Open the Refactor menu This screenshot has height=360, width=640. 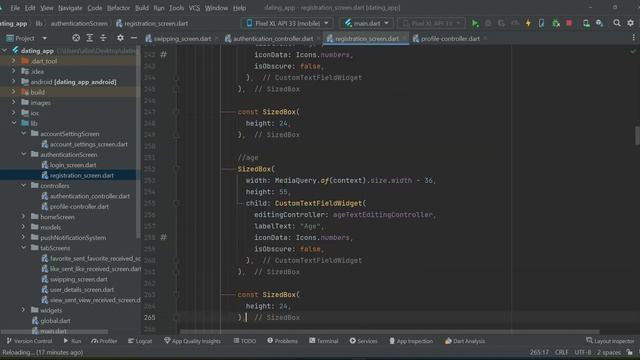coord(118,8)
